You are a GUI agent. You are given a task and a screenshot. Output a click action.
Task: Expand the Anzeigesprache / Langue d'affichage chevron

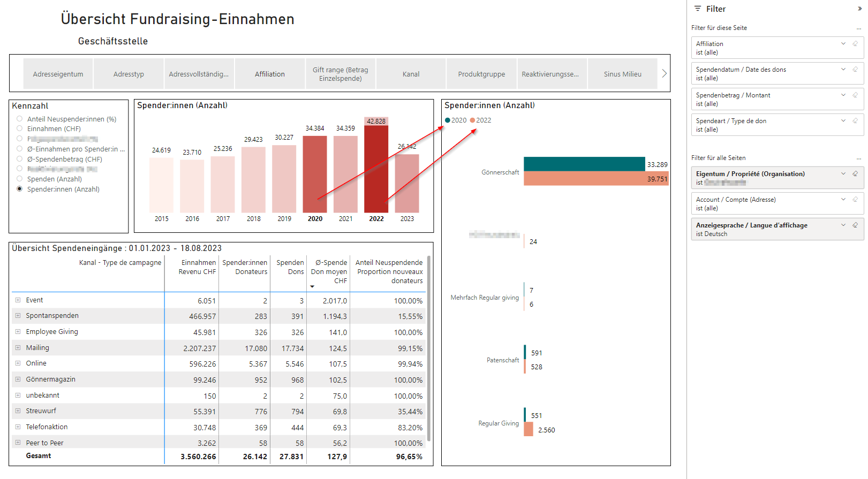click(843, 225)
